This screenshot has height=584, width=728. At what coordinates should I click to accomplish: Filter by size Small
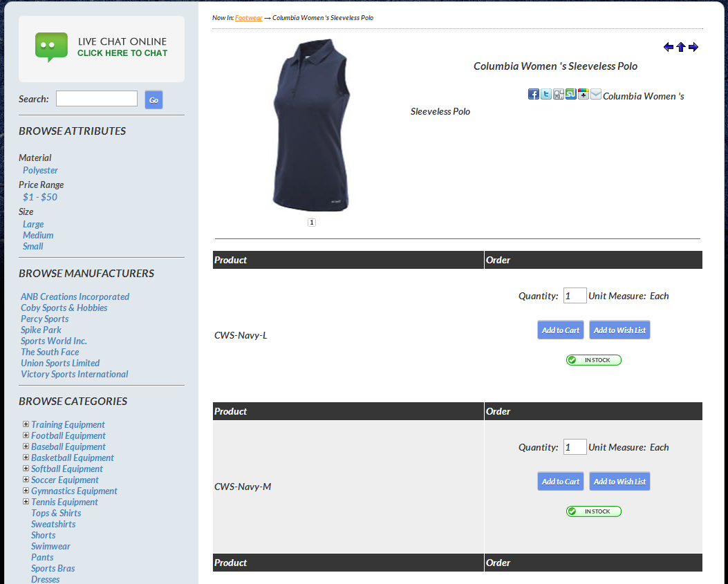[33, 247]
